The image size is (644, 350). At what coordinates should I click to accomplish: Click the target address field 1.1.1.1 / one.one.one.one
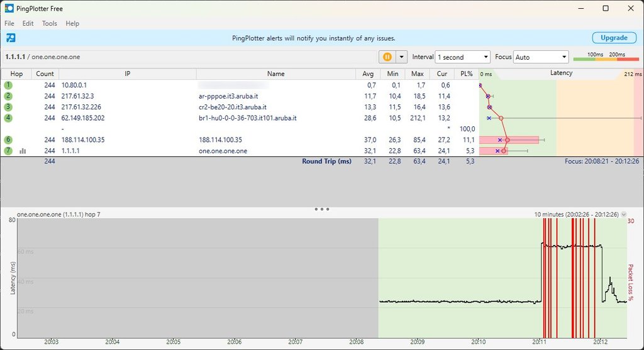point(189,57)
